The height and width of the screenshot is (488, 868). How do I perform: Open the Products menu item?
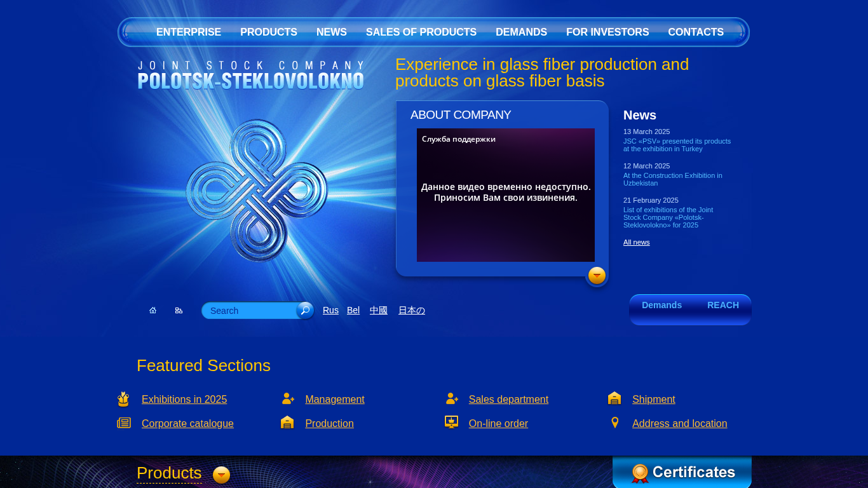(x=269, y=32)
